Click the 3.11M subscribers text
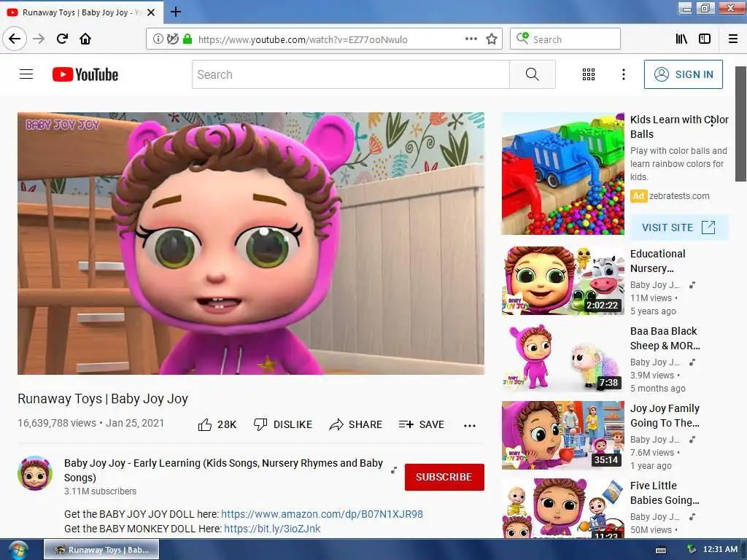Image resolution: width=747 pixels, height=560 pixels. 100,491
